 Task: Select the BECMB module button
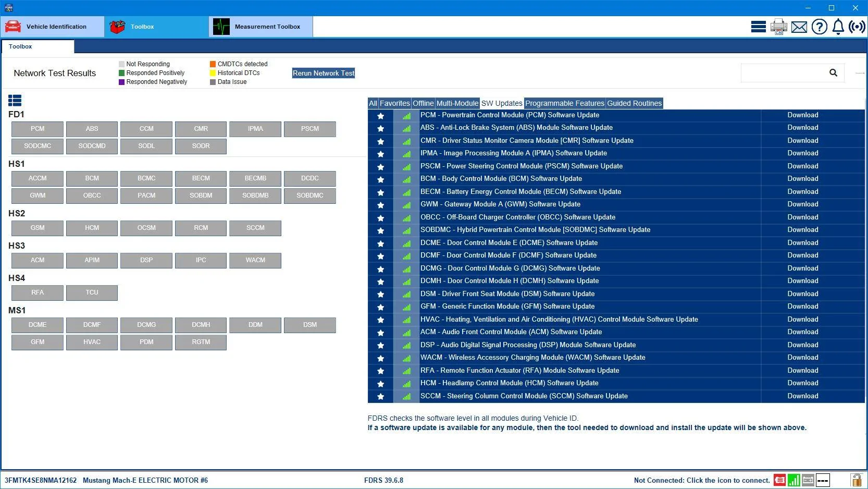point(255,178)
